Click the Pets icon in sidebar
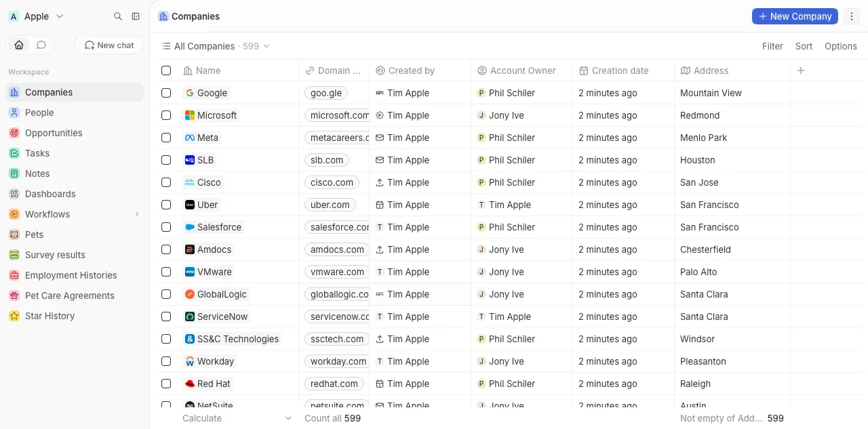 point(14,234)
